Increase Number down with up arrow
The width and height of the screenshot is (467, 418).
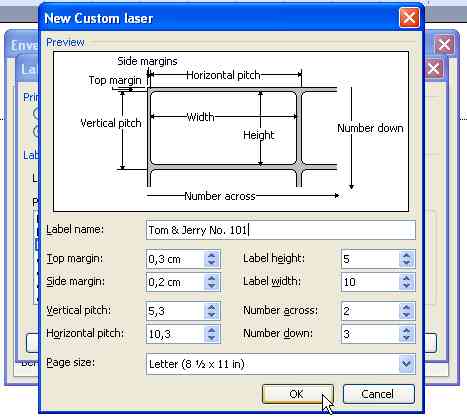click(x=407, y=330)
